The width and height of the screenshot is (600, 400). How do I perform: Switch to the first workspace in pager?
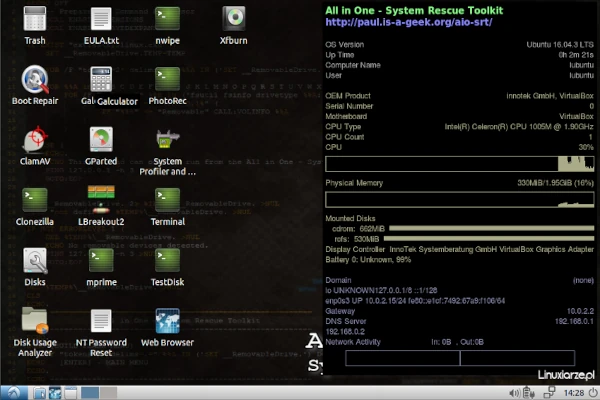click(x=90, y=393)
